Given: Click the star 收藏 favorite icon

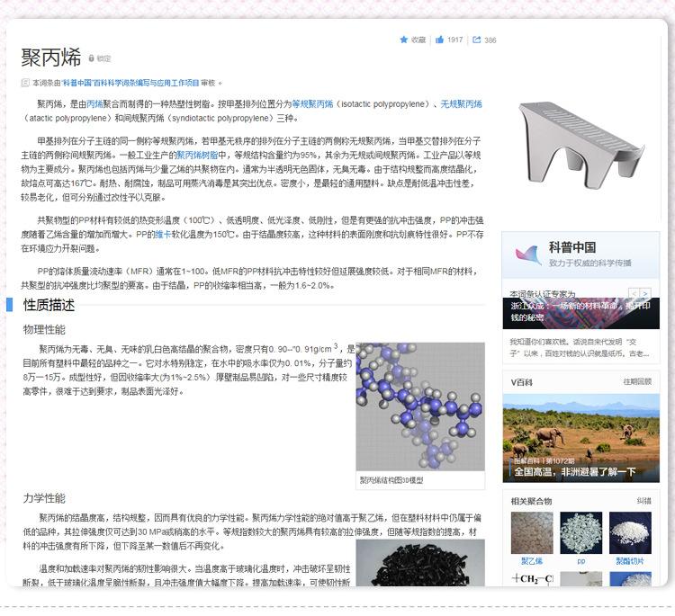Looking at the screenshot, I should click(404, 40).
